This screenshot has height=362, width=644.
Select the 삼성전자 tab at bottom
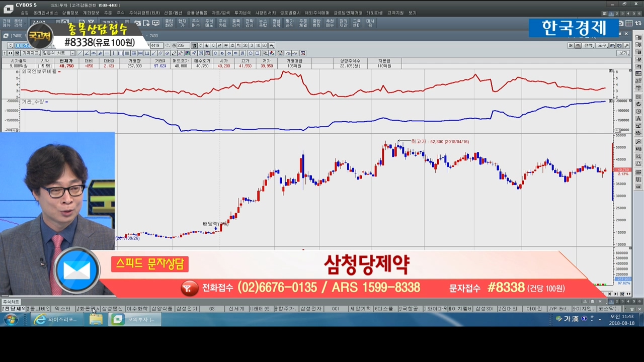point(311,309)
